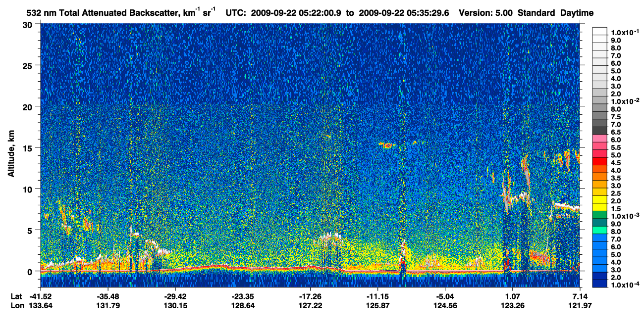Click the longitude value '133.64'
The height and width of the screenshot is (330, 644).
pyautogui.click(x=41, y=305)
